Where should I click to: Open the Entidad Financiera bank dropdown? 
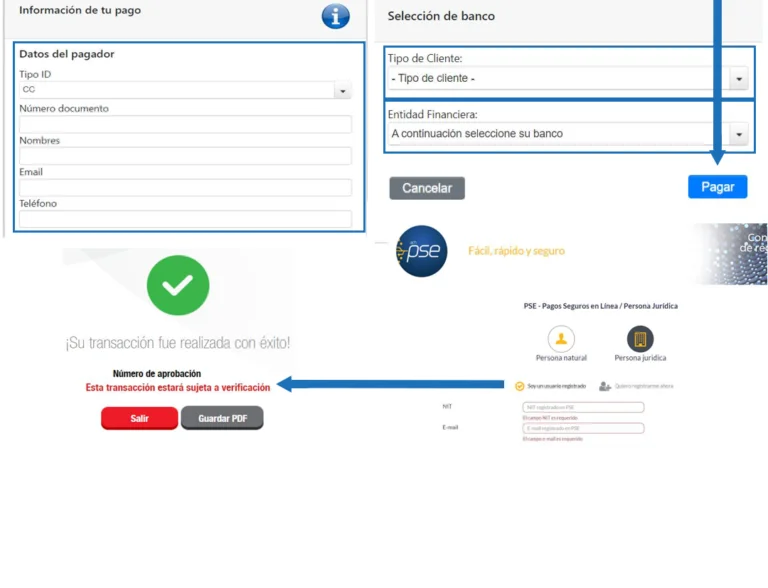click(x=569, y=134)
